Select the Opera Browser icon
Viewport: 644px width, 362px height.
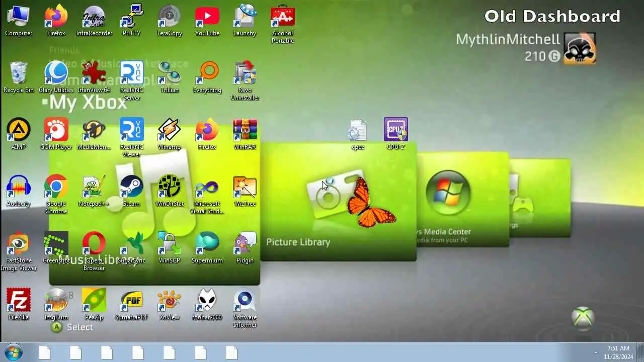pyautogui.click(x=94, y=252)
